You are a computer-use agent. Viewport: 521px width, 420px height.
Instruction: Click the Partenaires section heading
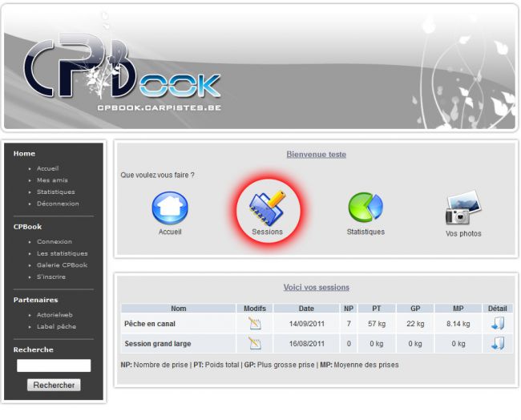pos(35,300)
